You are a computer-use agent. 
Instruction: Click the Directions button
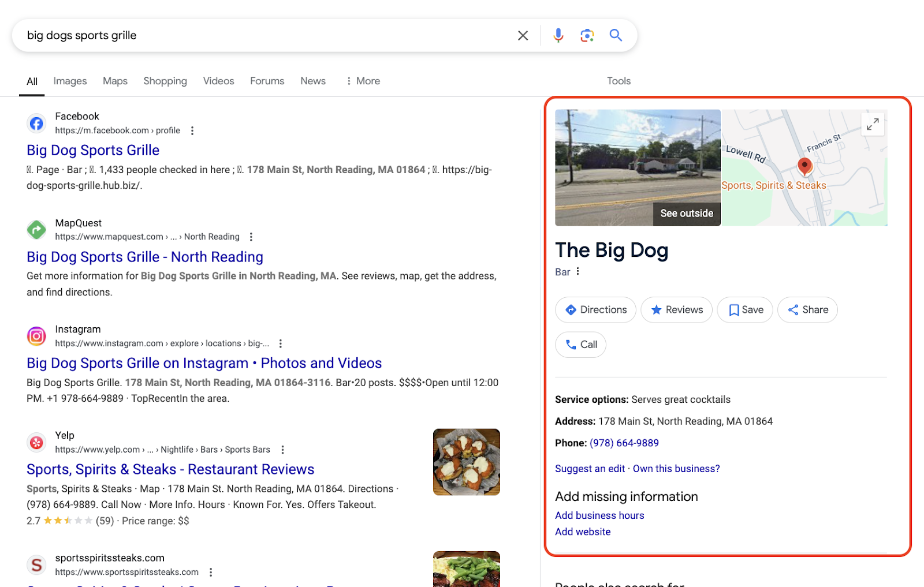pyautogui.click(x=595, y=310)
